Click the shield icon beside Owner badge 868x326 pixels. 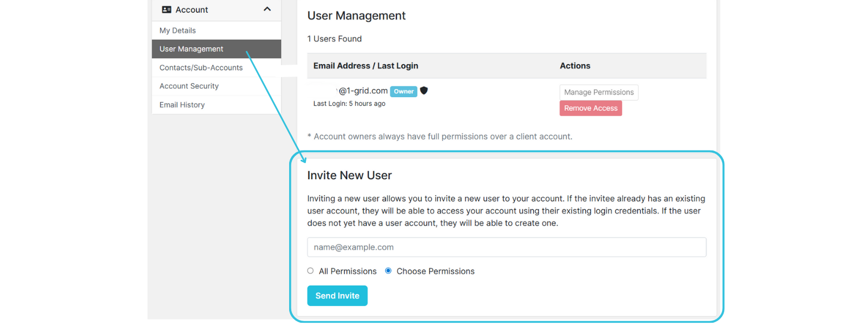pos(424,91)
